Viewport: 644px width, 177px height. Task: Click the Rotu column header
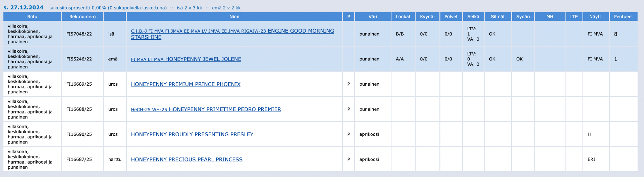click(32, 16)
